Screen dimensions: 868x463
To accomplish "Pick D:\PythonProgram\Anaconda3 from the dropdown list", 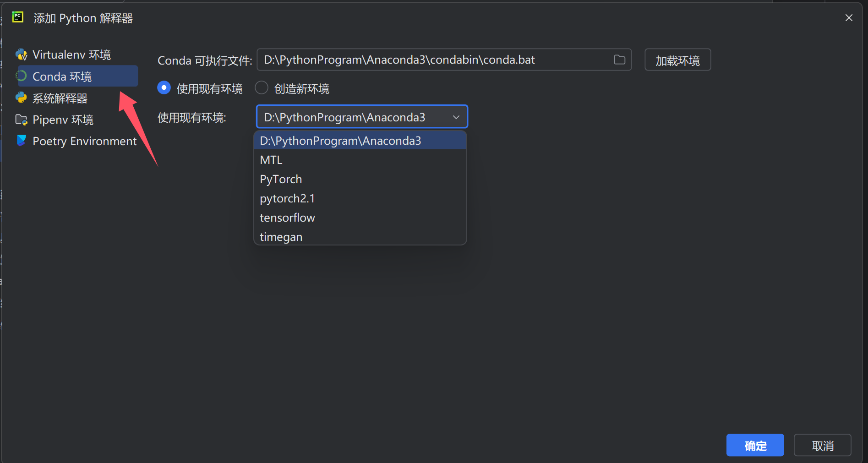I will tap(360, 141).
